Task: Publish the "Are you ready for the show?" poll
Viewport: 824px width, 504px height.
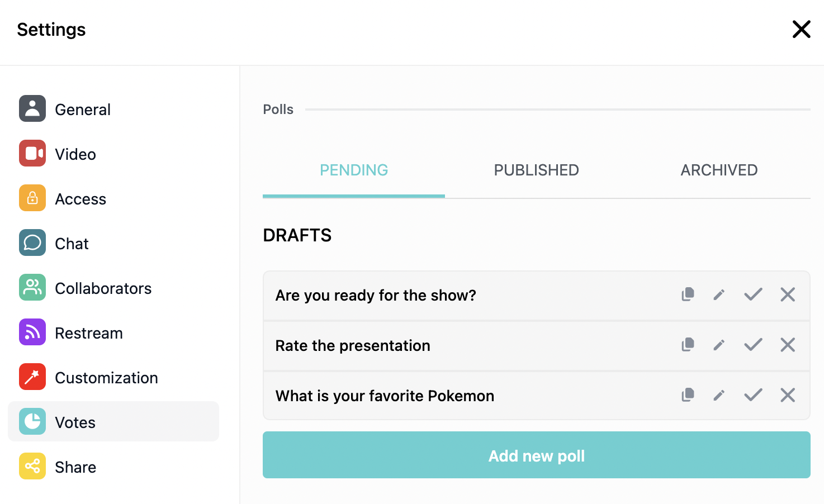Action: pos(753,294)
